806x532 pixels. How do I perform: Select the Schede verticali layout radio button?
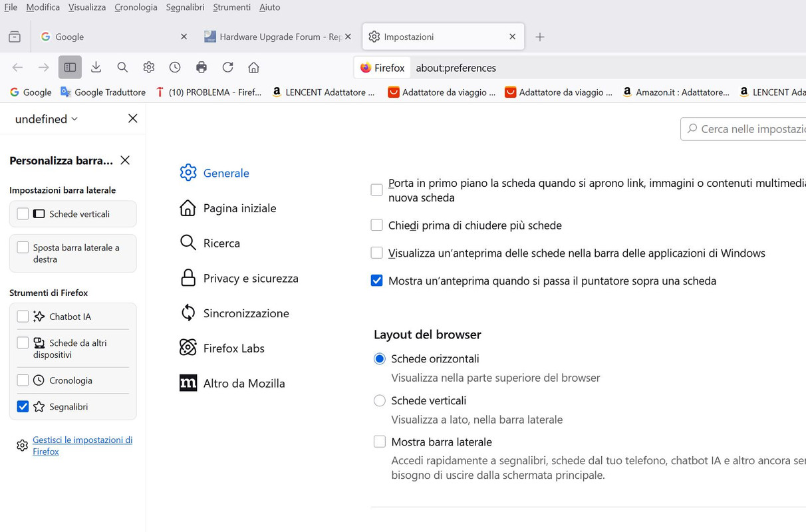(x=380, y=400)
